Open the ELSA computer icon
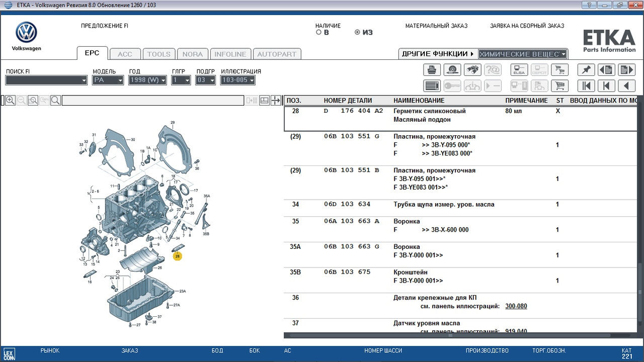Screen dimensions: 644x362 [x=519, y=70]
